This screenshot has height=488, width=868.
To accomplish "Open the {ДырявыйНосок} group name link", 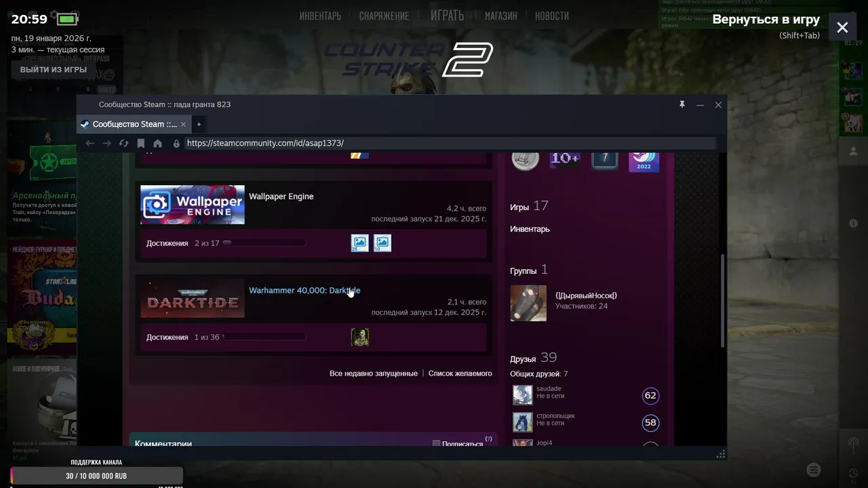I will [x=586, y=296].
